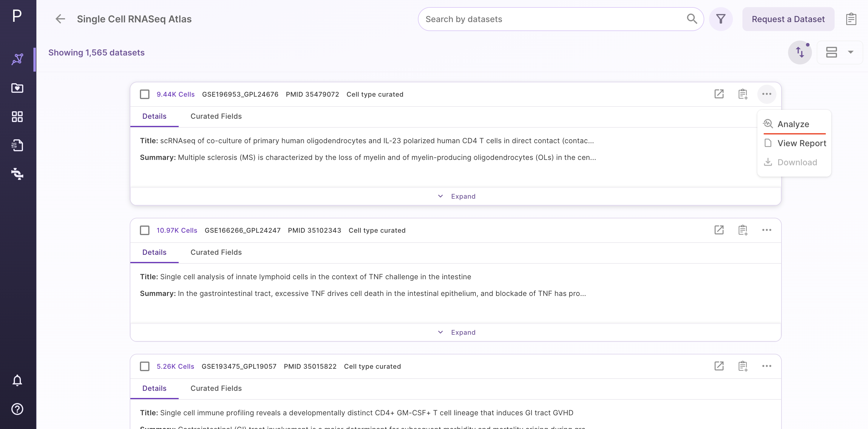This screenshot has height=429, width=868.
Task: Open the help question mark icon
Action: (x=17, y=409)
